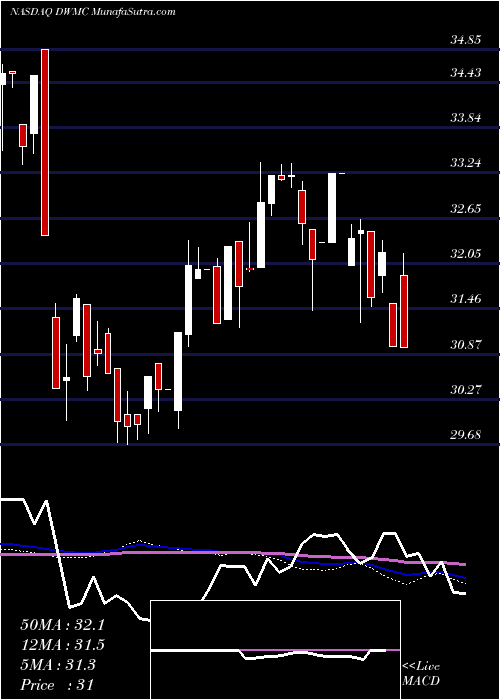Select the 32.65 price level label
The image size is (500, 700).
point(466,208)
